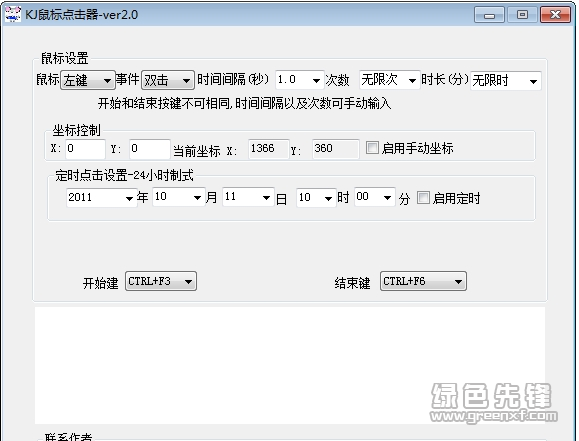Image resolution: width=579 pixels, height=441 pixels.
Task: Open the 事件 双击 event dropdown
Action: coord(168,80)
